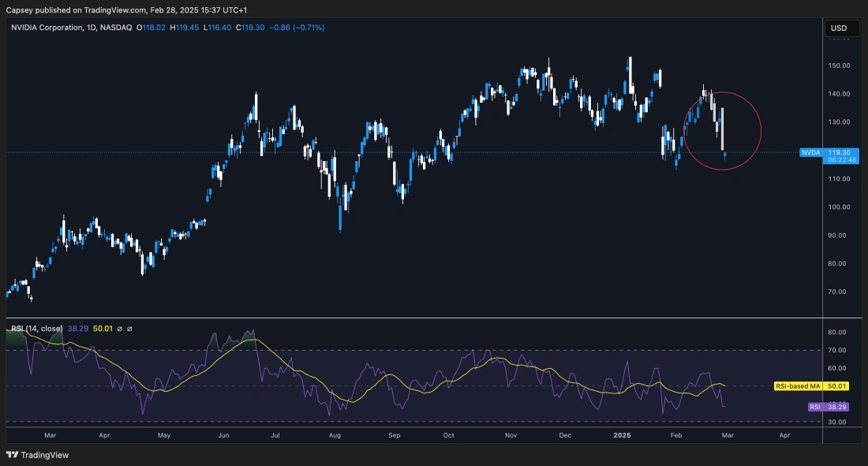Click the 2025 label on the time axis
The image size is (868, 466).
621,434
